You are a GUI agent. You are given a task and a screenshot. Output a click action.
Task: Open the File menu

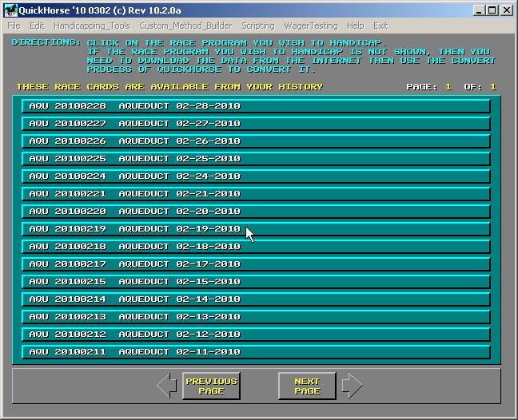click(14, 26)
